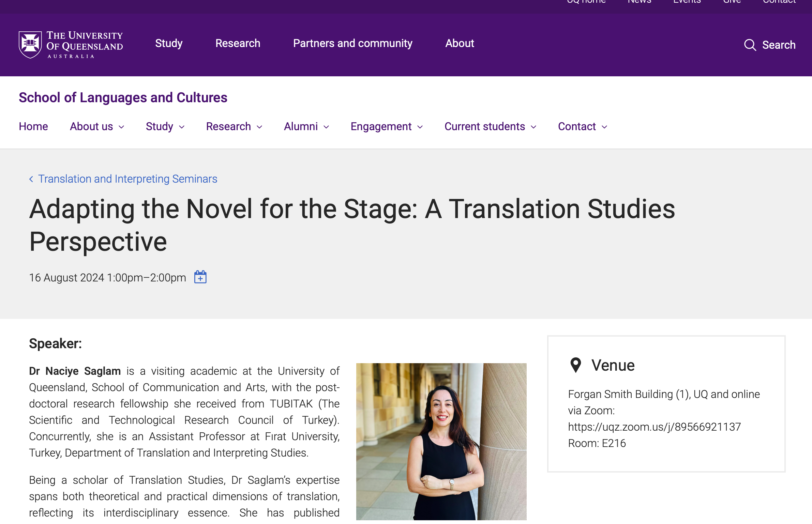Expand the Study submenu chevron
The width and height of the screenshot is (812, 524).
[182, 127]
